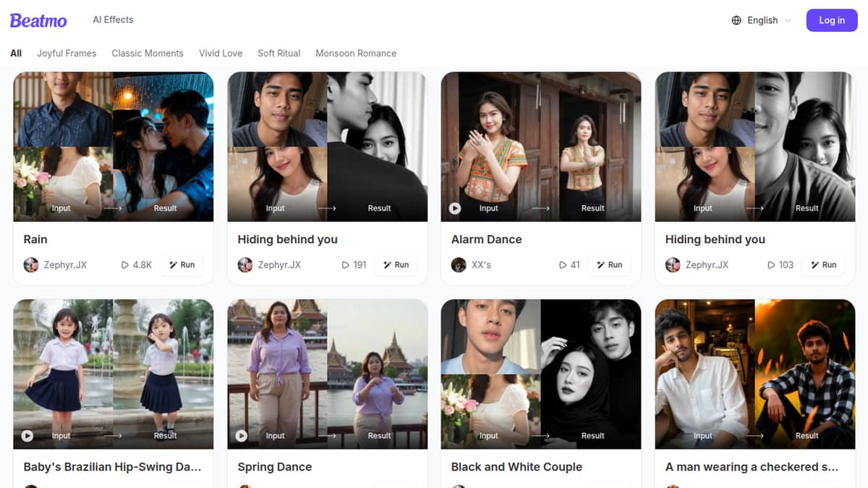
Task: Play the Spring Dance video preview icon
Action: [242, 436]
